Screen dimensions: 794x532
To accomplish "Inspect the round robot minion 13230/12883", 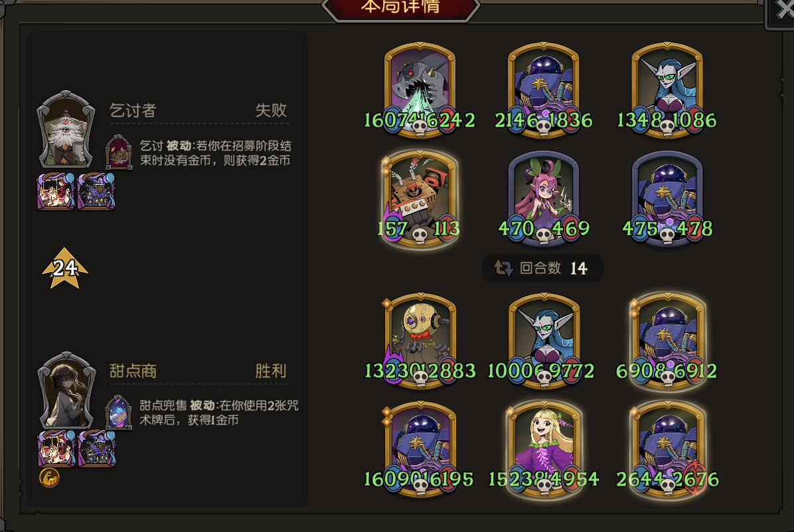I will pyautogui.click(x=420, y=341).
